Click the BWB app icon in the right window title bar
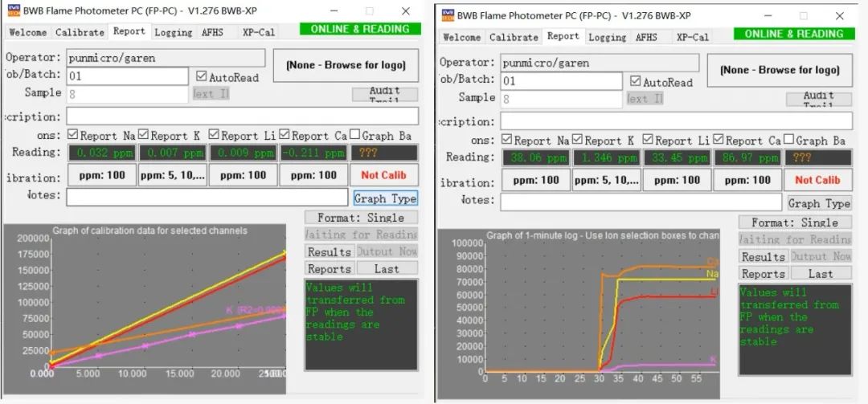 (x=446, y=16)
